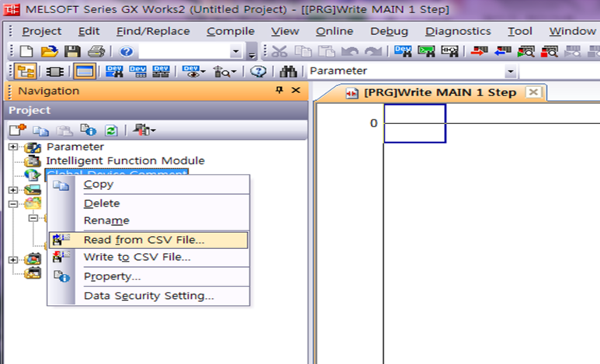This screenshot has height=364, width=600.
Task: Collapse the nested program sub-node
Action: (x=33, y=218)
